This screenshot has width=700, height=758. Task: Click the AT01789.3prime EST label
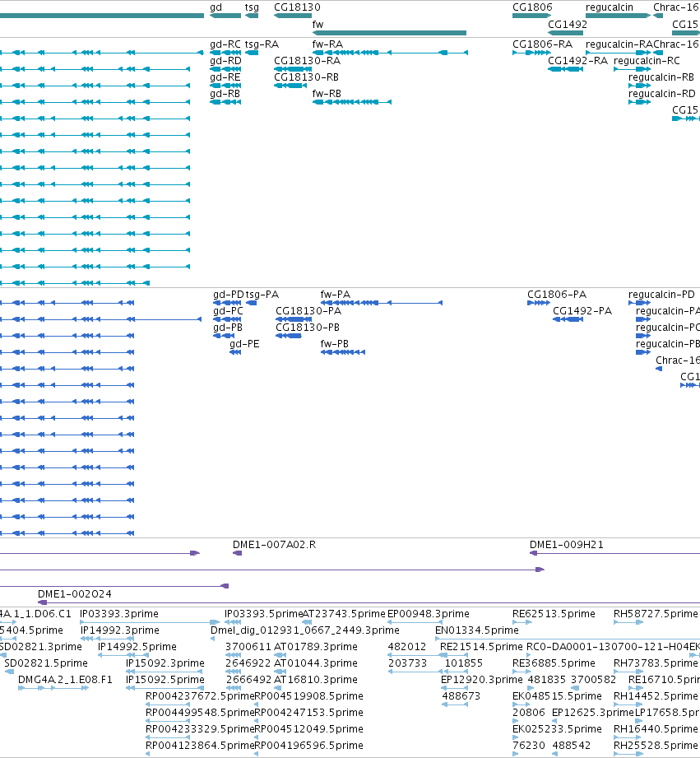[x=316, y=647]
